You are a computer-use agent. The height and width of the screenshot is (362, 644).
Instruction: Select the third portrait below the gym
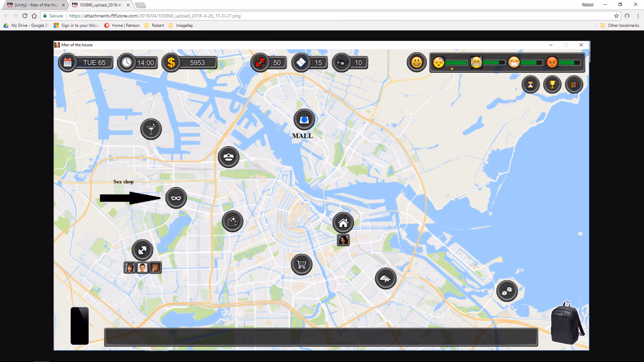pyautogui.click(x=155, y=267)
